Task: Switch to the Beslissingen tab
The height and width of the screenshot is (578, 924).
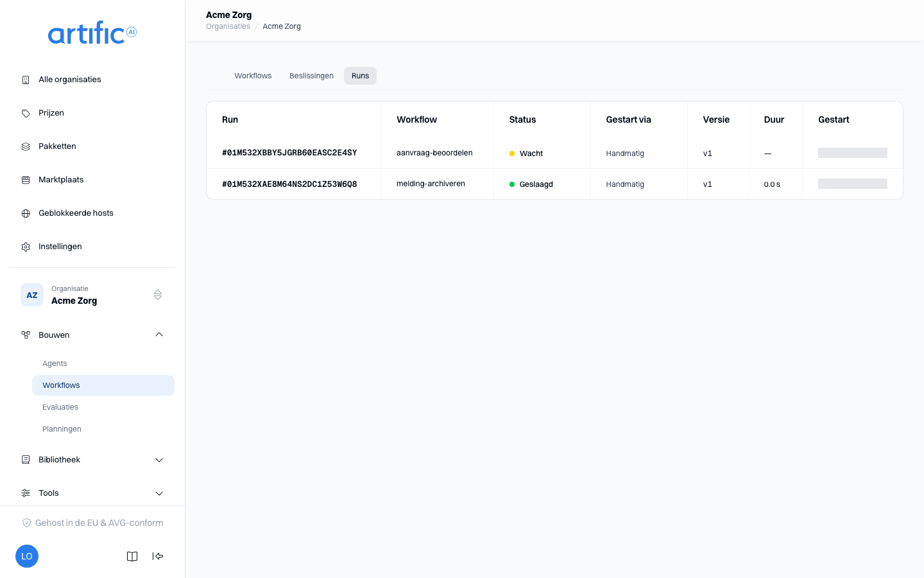Action: pos(311,76)
